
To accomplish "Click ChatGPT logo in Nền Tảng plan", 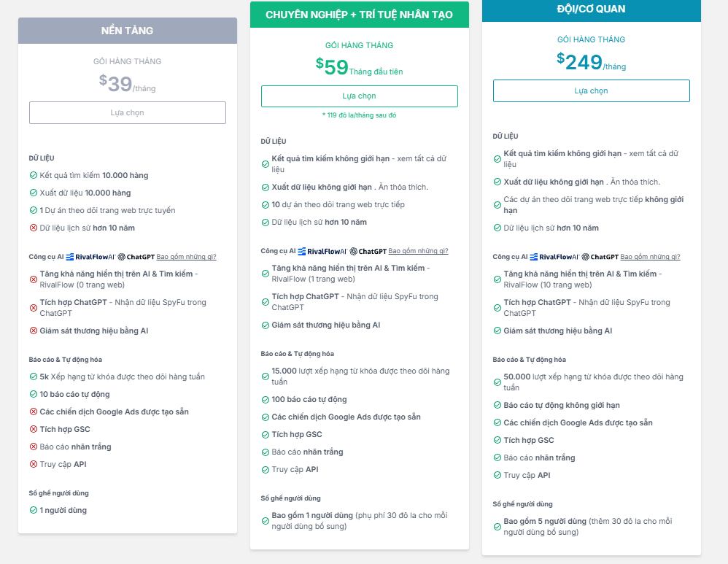I will coord(136,257).
